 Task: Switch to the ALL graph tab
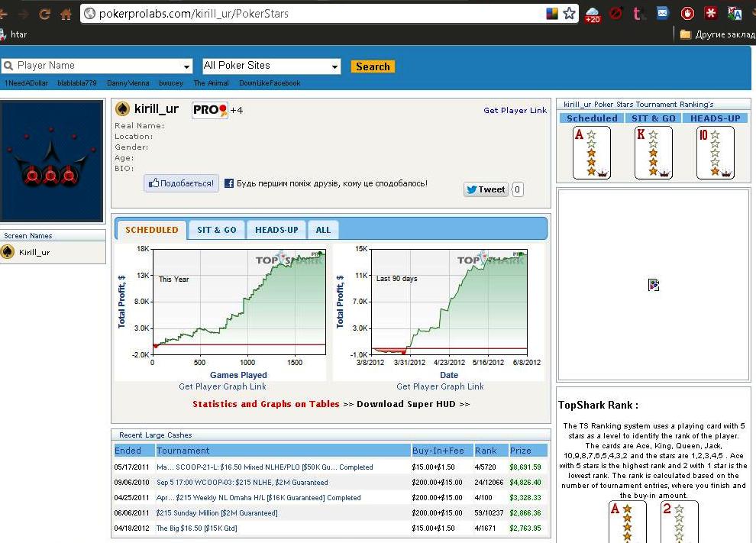tap(323, 230)
